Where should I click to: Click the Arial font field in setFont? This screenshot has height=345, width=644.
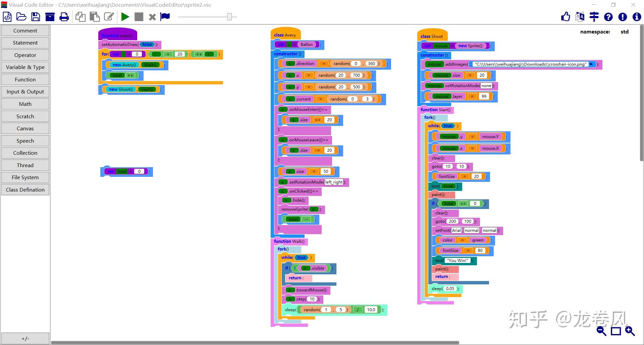(456, 230)
